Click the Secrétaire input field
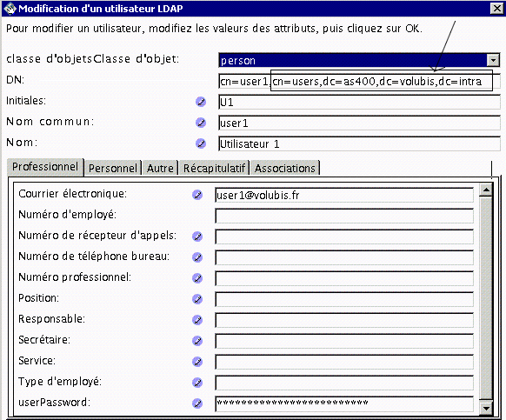This screenshot has height=420, width=506. click(x=344, y=341)
